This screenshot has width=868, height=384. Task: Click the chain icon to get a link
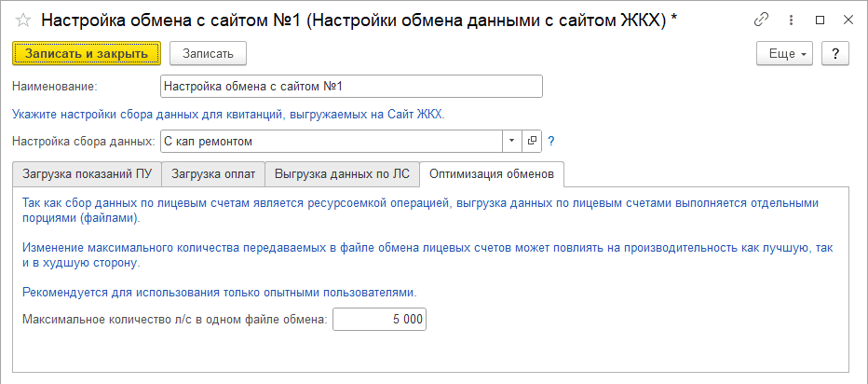tap(763, 21)
